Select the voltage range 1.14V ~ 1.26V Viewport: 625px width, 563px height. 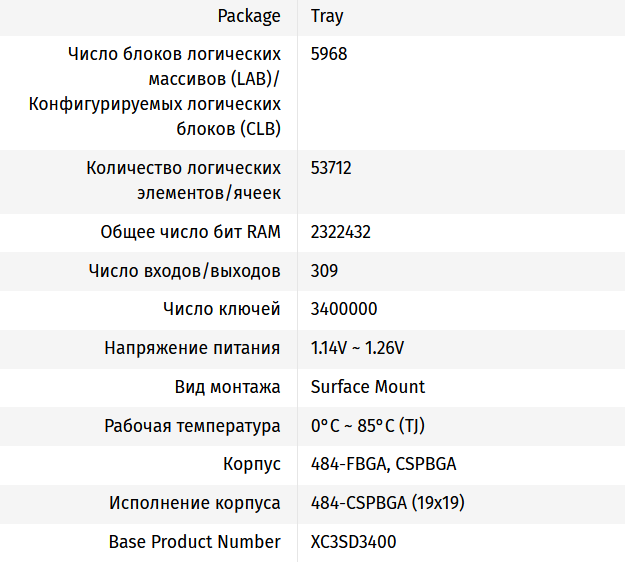(x=357, y=348)
